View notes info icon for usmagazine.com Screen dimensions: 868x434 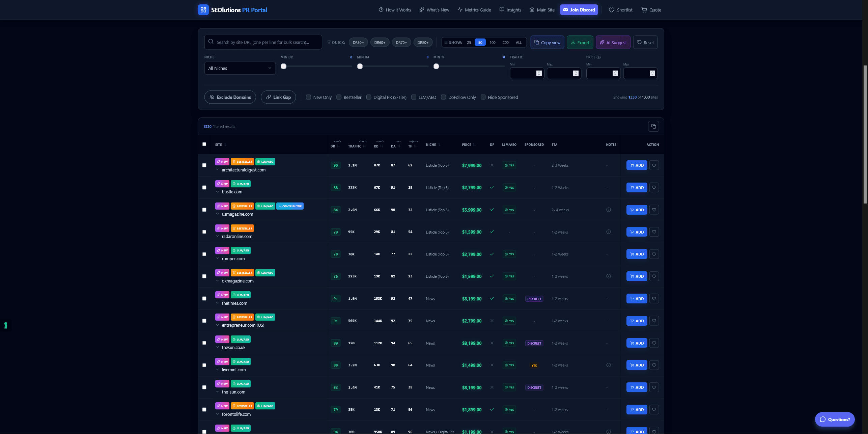pos(609,210)
